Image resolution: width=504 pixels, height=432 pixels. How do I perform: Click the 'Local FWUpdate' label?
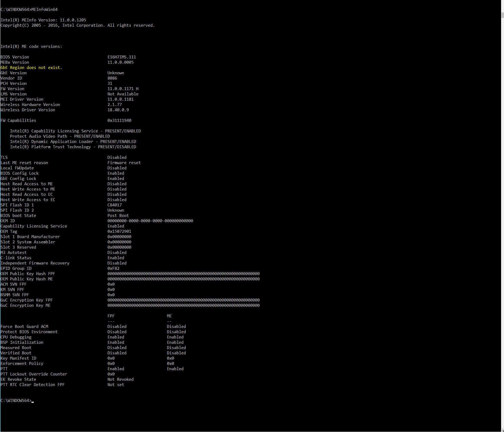[17, 168]
